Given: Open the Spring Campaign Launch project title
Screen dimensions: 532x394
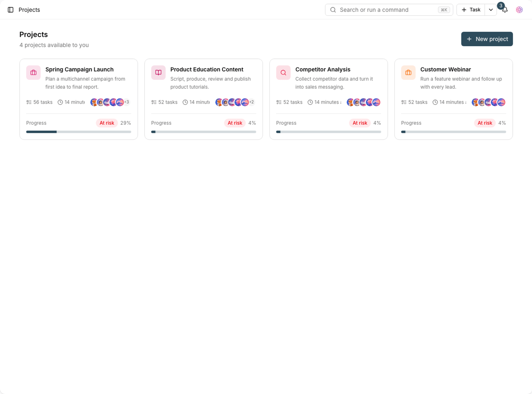Looking at the screenshot, I should coord(79,69).
